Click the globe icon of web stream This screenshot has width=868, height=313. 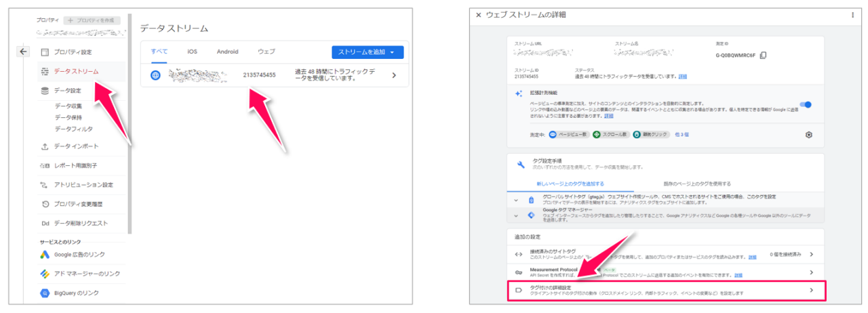156,75
